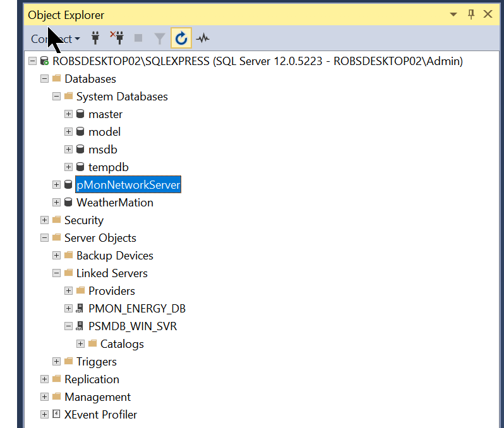Expand the pMonNetworkServer database node
This screenshot has height=428, width=504.
(57, 185)
